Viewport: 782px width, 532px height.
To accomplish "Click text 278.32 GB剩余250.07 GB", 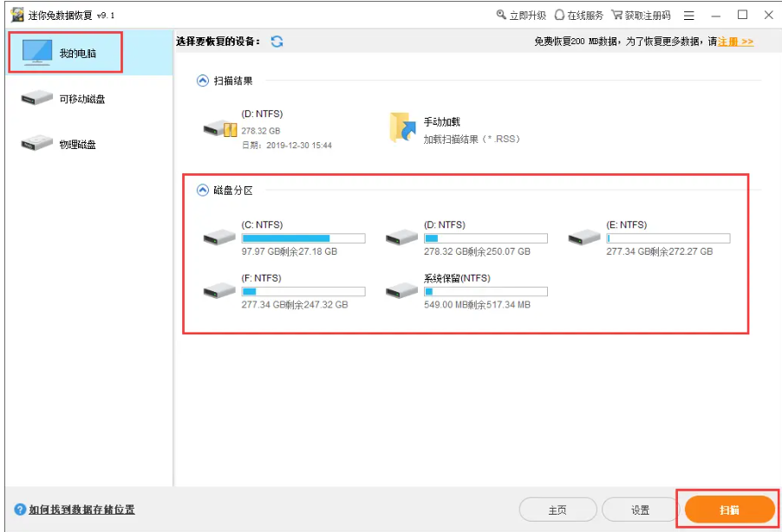I will [x=478, y=251].
